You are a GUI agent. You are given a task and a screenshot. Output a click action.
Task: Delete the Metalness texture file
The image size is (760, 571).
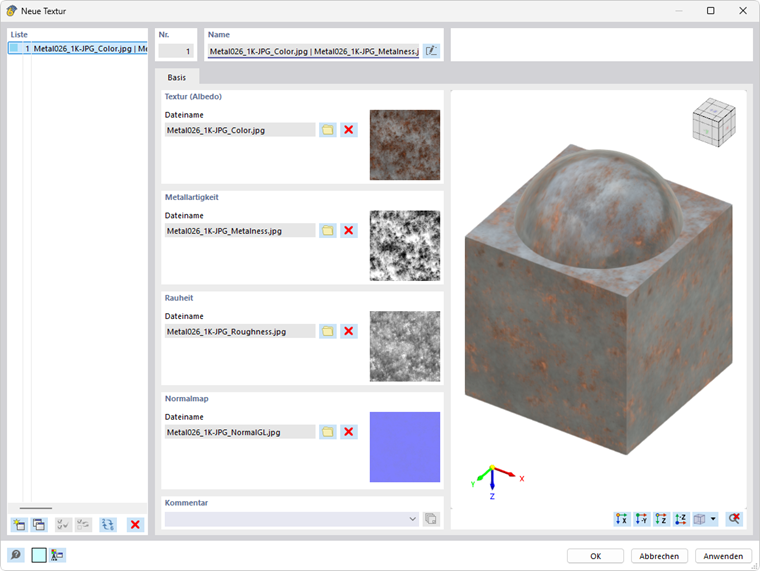click(x=348, y=231)
